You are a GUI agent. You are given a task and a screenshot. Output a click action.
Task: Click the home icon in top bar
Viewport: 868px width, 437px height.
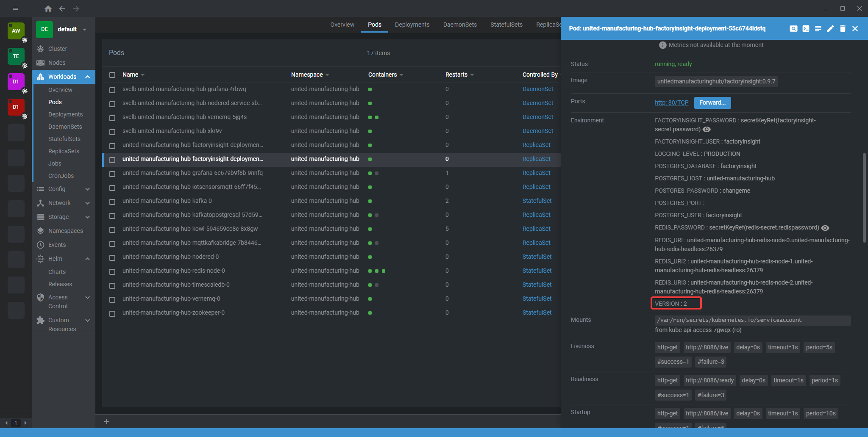(x=48, y=8)
